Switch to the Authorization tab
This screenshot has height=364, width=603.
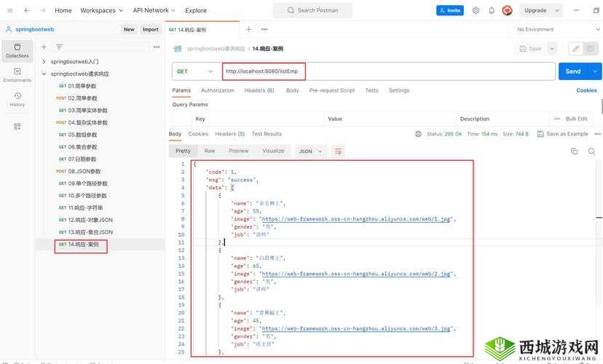217,90
